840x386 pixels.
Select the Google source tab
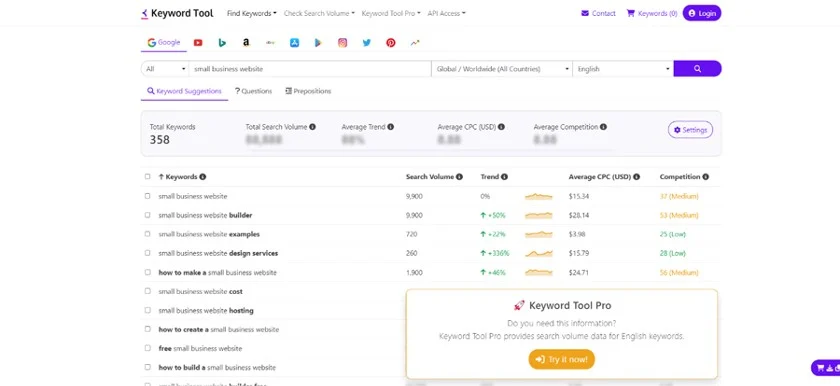pos(164,43)
